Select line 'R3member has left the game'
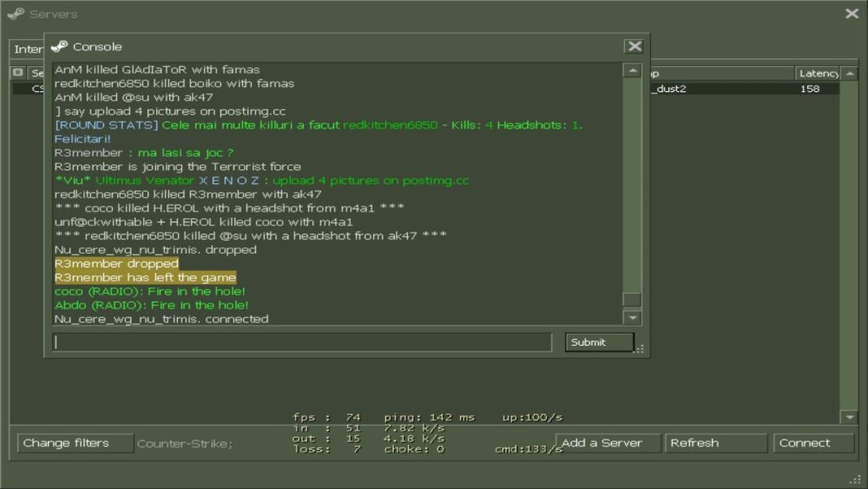Screen dimensions: 868x489 click(x=145, y=277)
